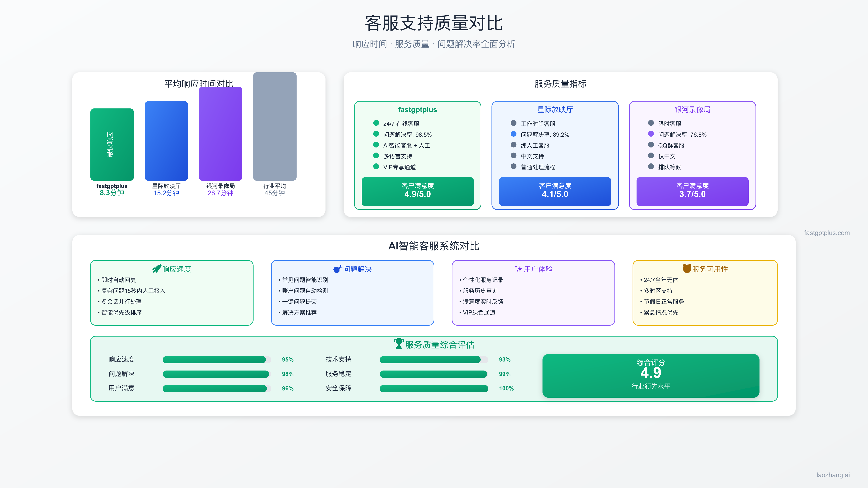This screenshot has width=868, height=488.
Task: Click the 满意度实时反馈 bullet
Action: coord(481,301)
